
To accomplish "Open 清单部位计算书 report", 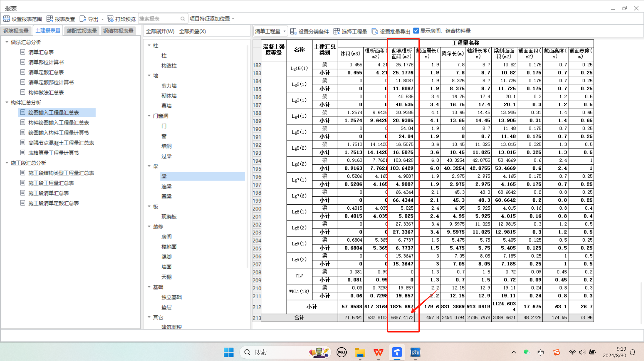I will (x=46, y=62).
